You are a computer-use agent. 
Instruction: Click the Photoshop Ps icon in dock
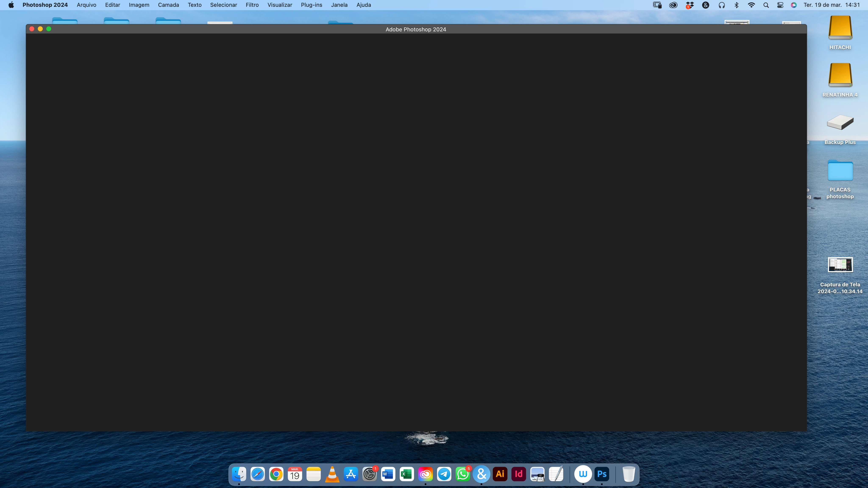[602, 474]
